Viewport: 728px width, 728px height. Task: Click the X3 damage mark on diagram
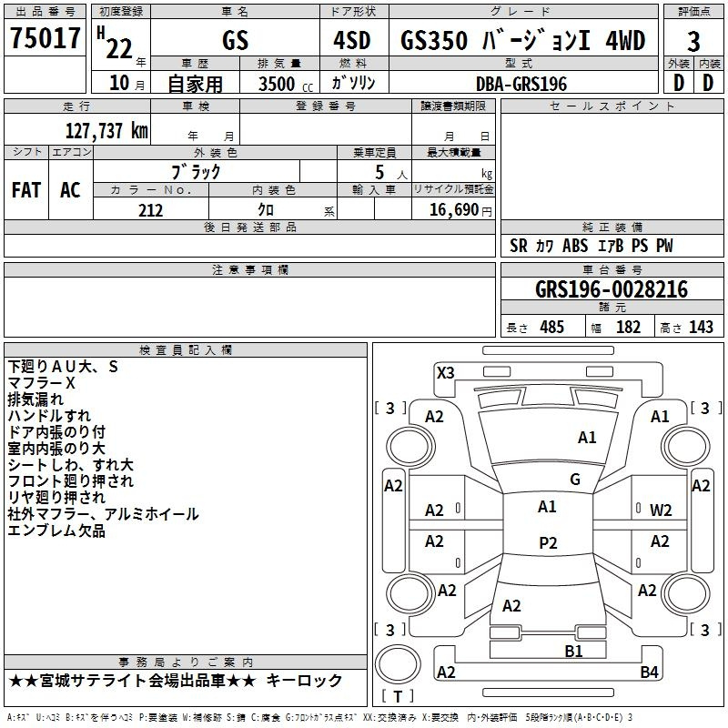point(446,372)
